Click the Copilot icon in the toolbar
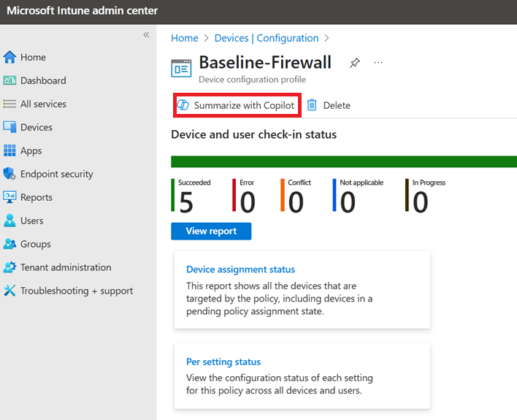This screenshot has height=420, width=517. click(183, 105)
